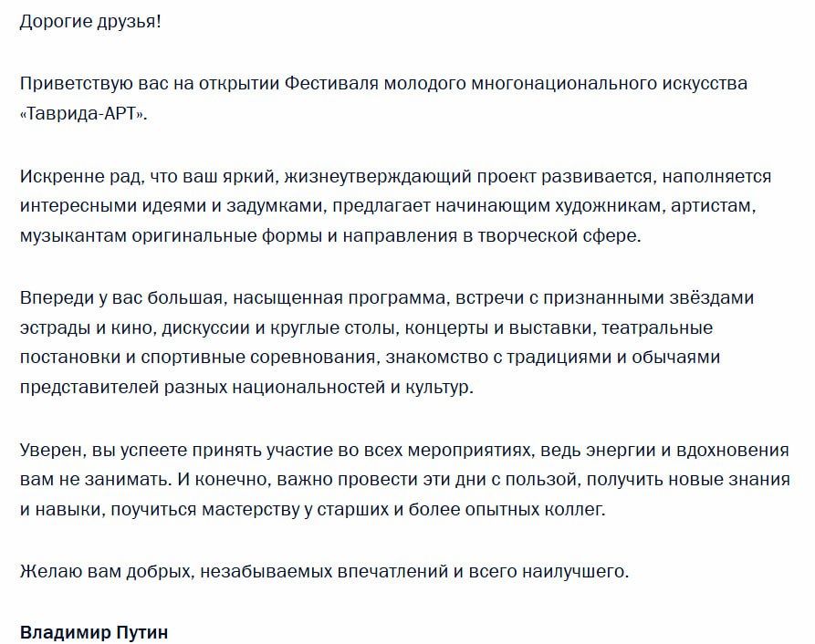Viewport: 815px width, 644px height.
Task: Click the word "Впереди" starting the fourth paragraph
Action: 53,298
